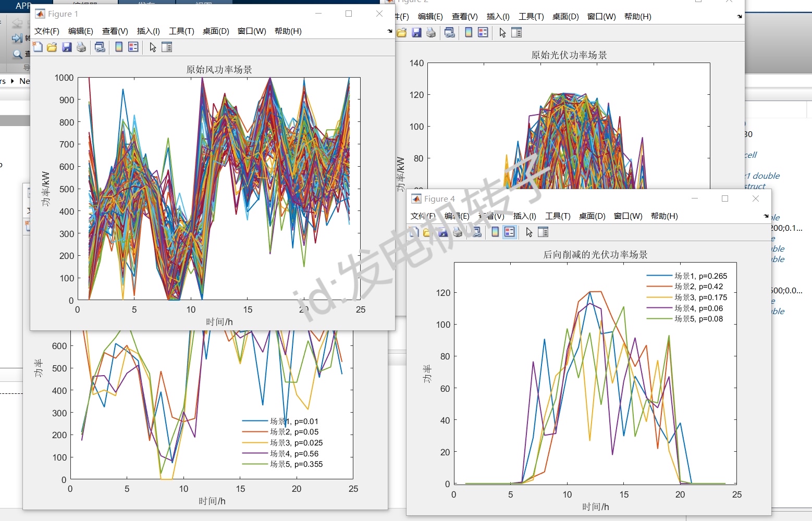Toggle the active legend button in Figure 4
812x521 pixels.
pos(510,232)
